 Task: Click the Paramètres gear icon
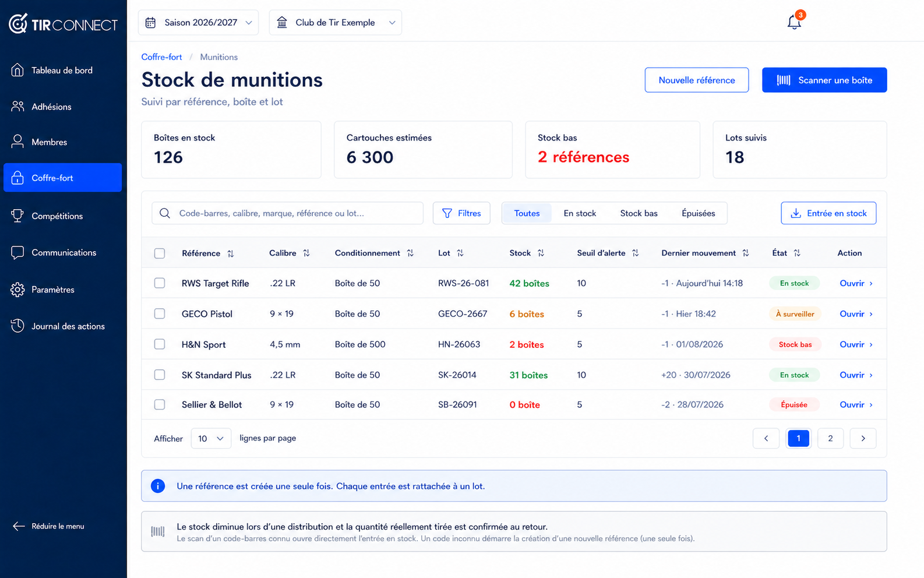17,290
